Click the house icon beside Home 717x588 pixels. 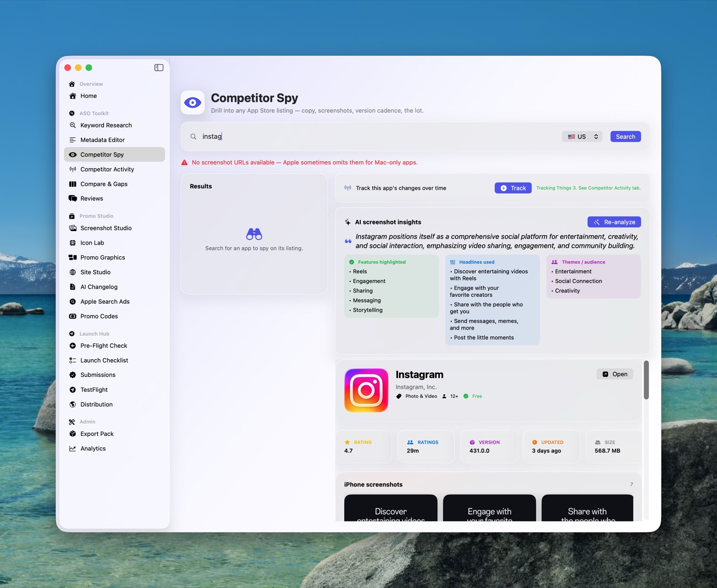73,96
